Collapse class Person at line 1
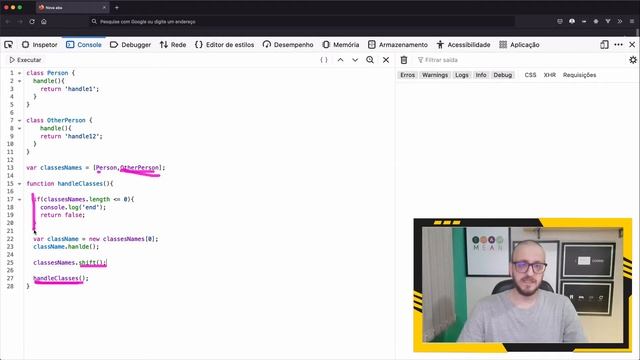Image resolution: width=640 pixels, height=360 pixels. pyautogui.click(x=19, y=73)
